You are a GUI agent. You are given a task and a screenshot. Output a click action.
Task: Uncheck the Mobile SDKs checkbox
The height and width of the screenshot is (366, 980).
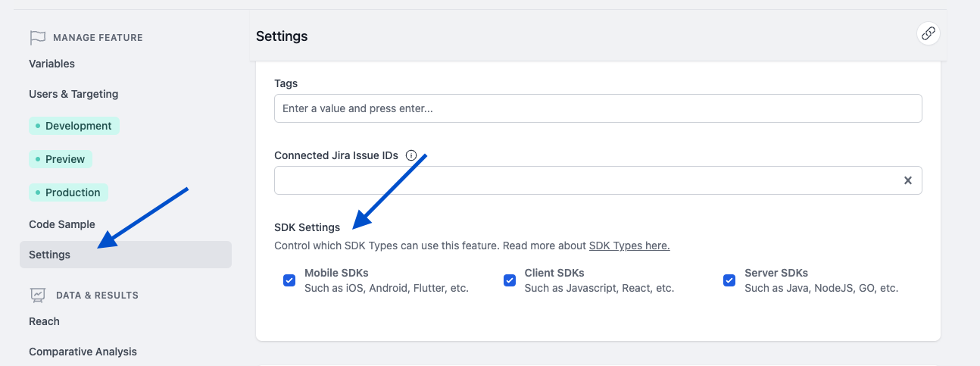(289, 280)
